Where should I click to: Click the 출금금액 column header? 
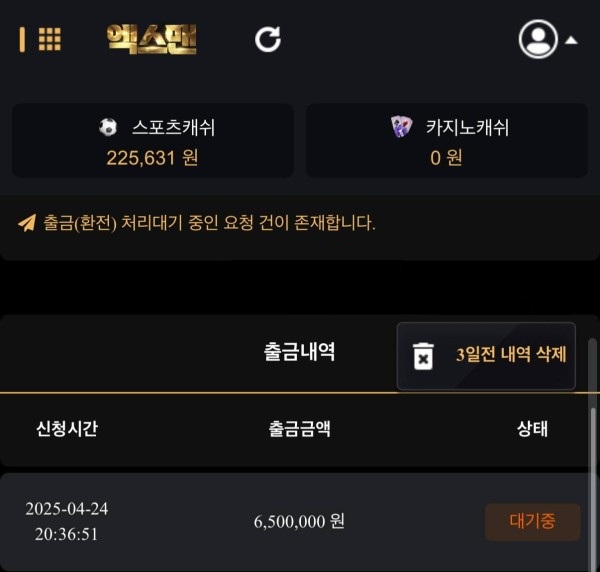pos(299,429)
